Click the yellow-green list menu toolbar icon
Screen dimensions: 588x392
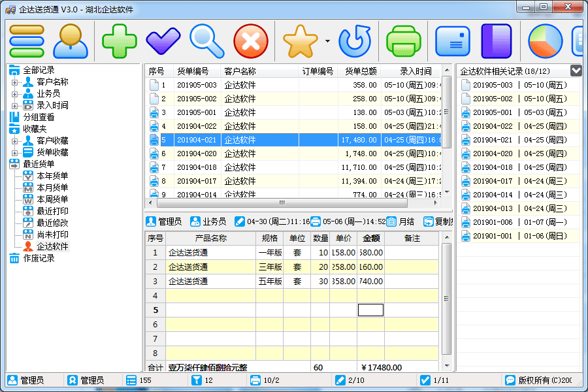(27, 41)
